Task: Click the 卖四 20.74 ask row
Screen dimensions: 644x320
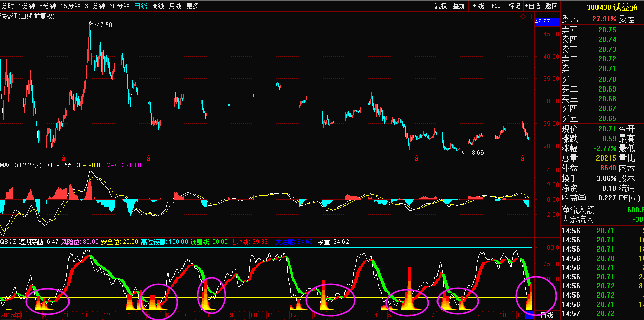Action: (x=603, y=39)
